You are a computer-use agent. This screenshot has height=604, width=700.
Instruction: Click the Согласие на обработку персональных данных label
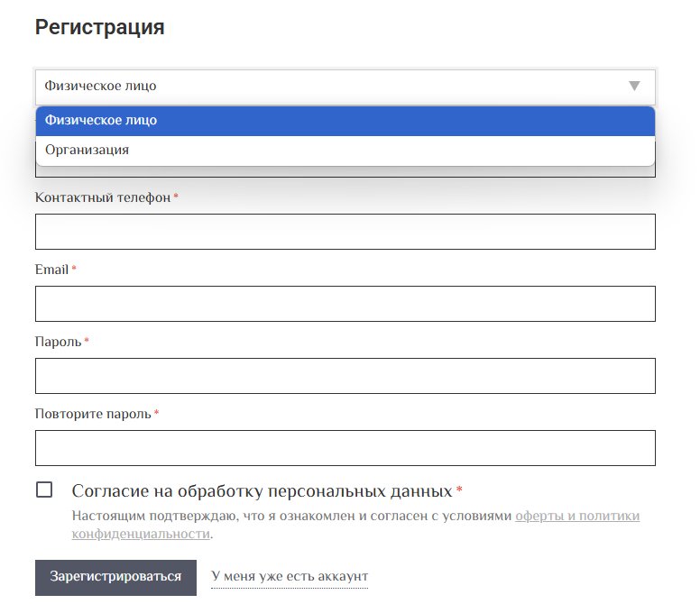pos(262,491)
